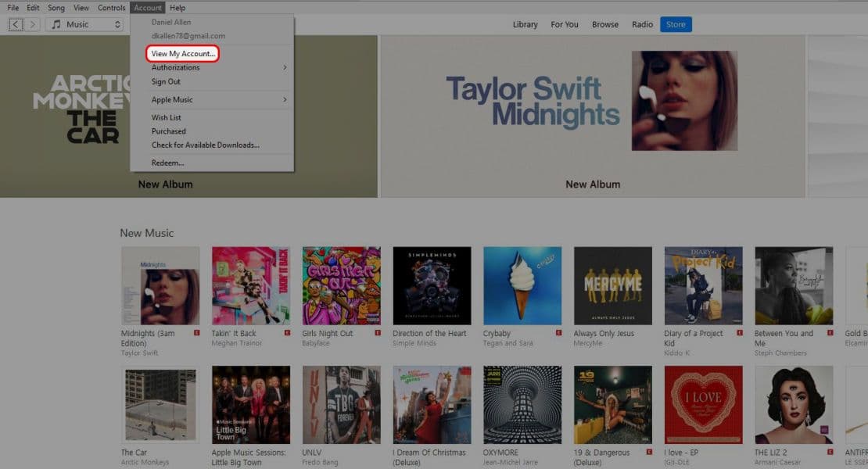Viewport: 868px width, 469px height.
Task: Open the Controls menu
Action: point(111,7)
